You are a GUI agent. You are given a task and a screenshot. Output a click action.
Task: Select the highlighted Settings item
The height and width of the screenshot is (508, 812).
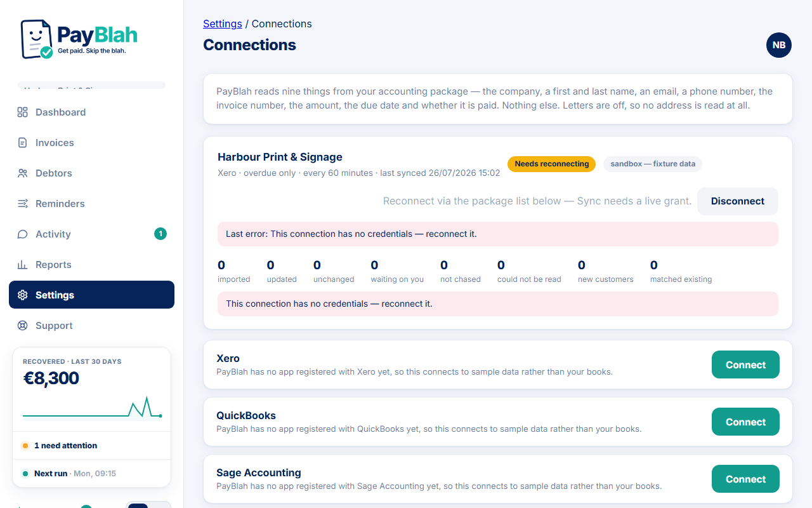91,295
